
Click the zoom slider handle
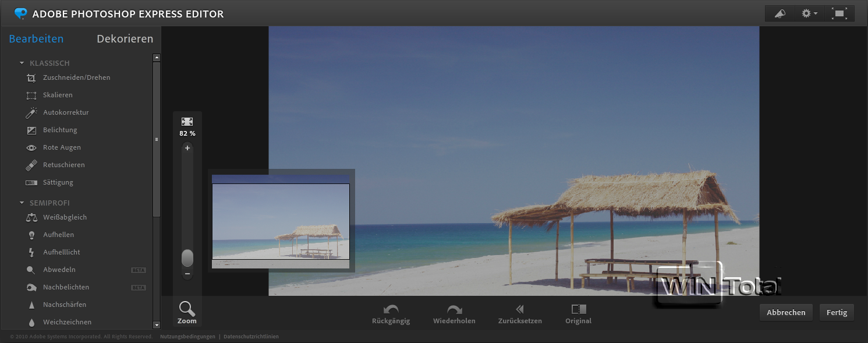coord(187,257)
